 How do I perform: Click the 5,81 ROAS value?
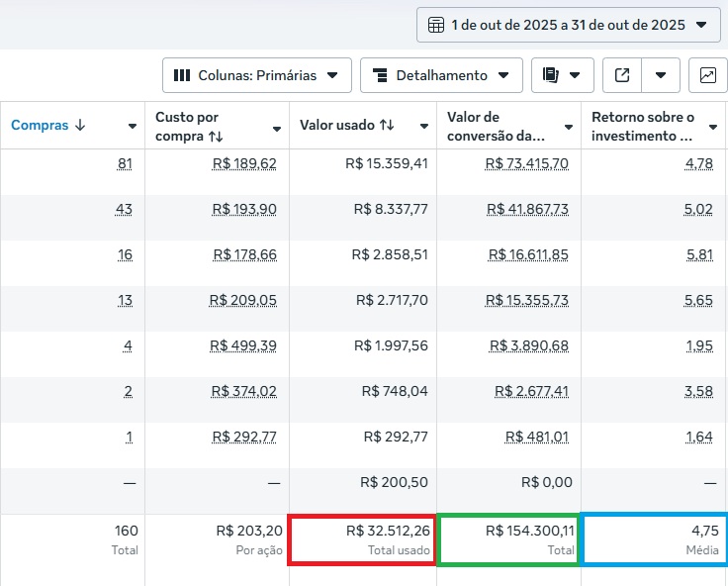[698, 254]
